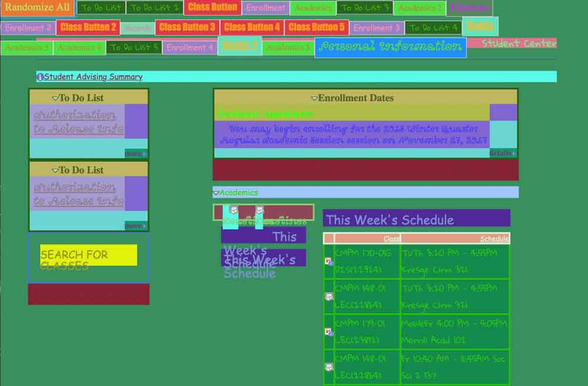Click the icon in the CMPM 170 discussion row
588x386 pixels.
(329, 261)
